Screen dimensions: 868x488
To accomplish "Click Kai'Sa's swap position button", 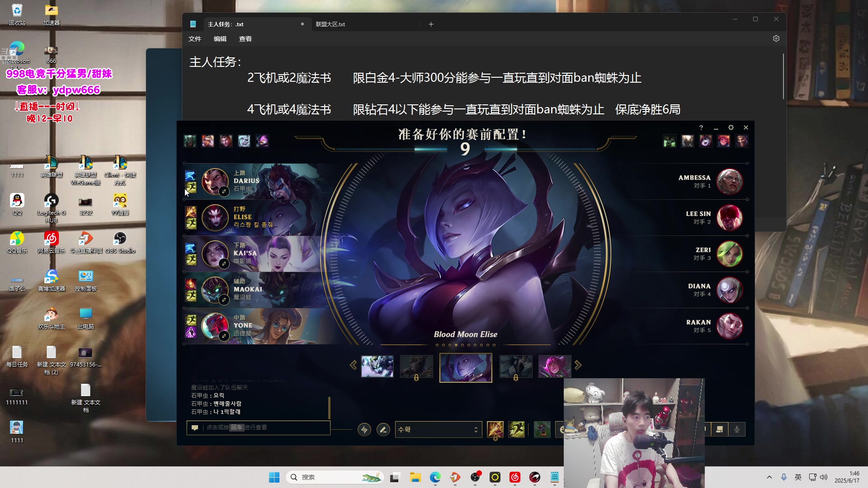I will [224, 263].
